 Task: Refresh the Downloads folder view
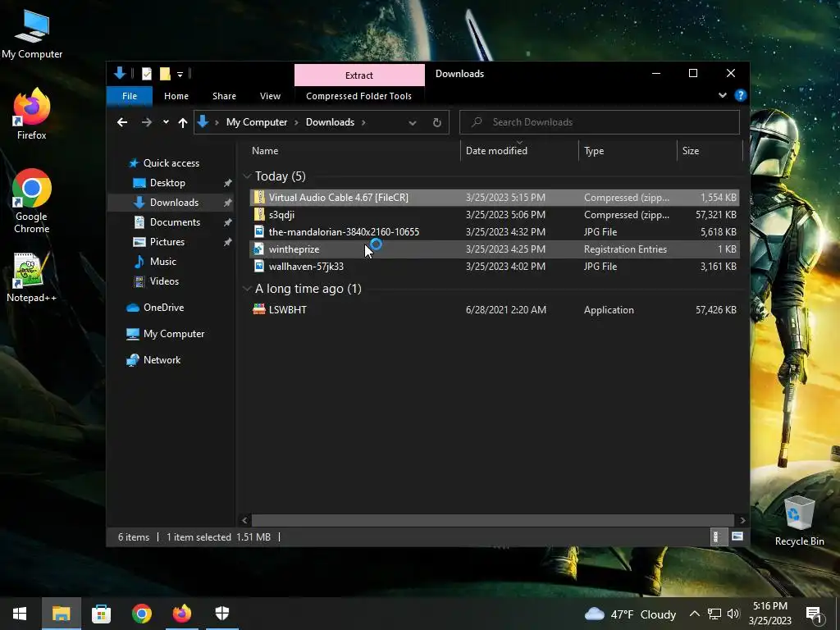coord(436,123)
